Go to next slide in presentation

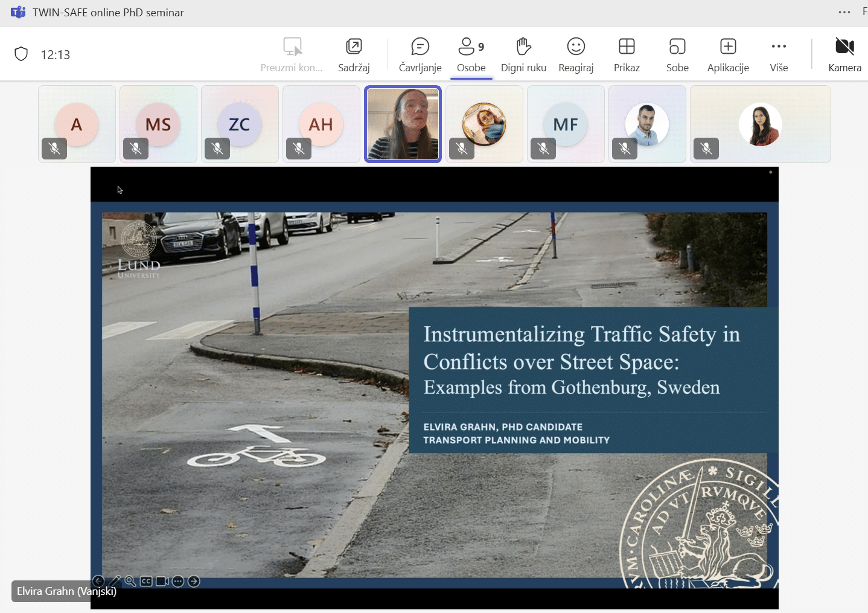coord(194,581)
